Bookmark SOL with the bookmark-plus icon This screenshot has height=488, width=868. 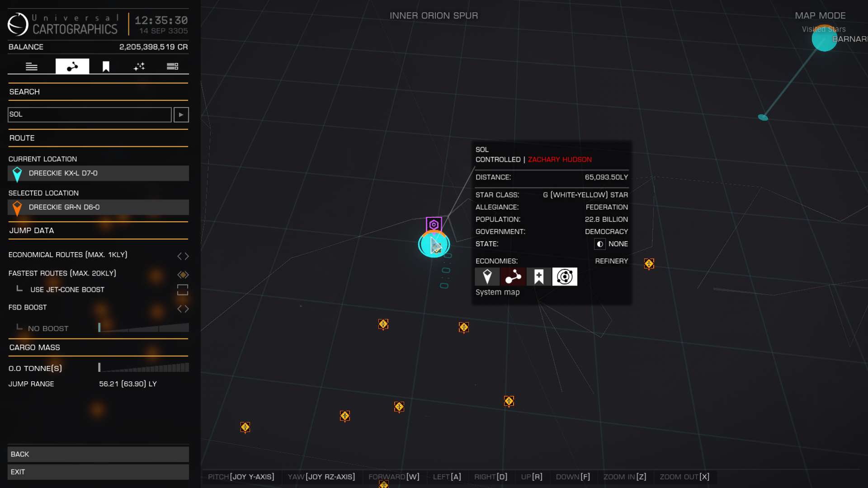539,277
